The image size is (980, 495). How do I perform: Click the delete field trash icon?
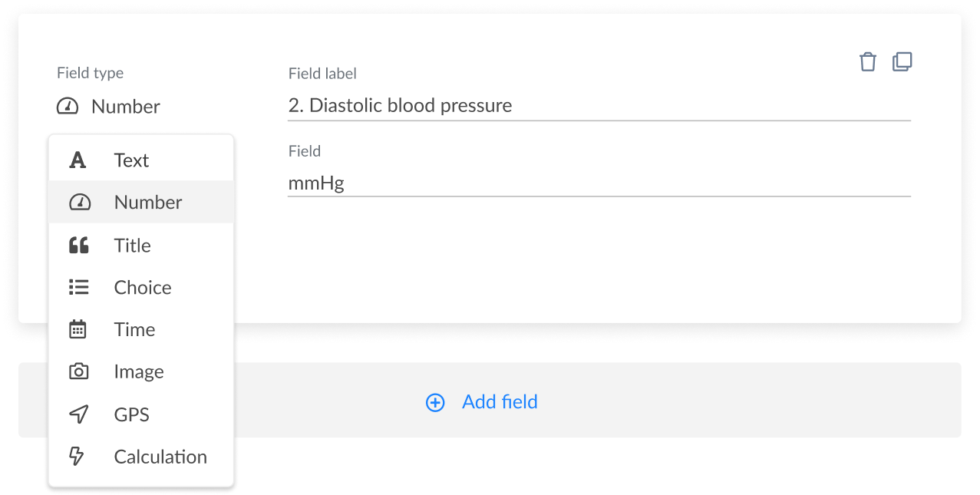pos(867,61)
